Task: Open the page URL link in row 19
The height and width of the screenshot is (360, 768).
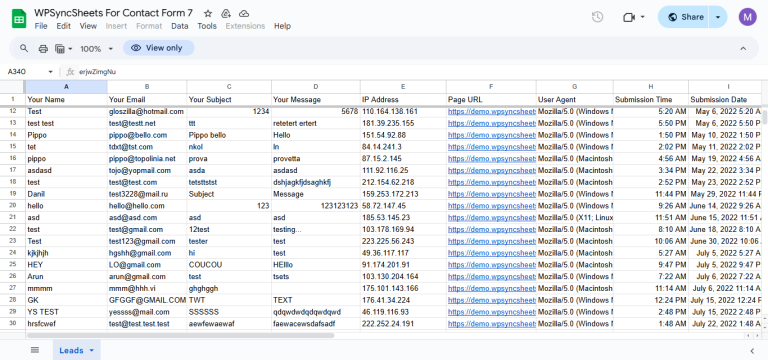Action: click(x=491, y=194)
